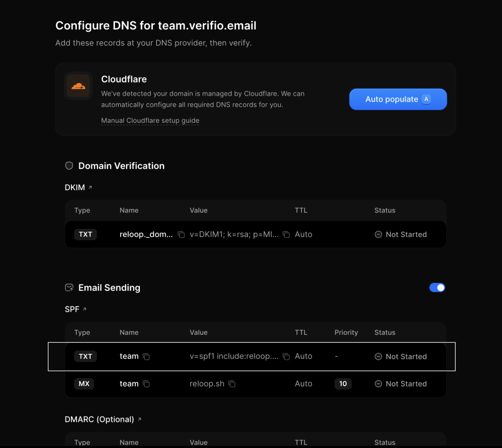Click the Email Sending envelope icon
Screen dimensions: 502x448
pos(69,287)
